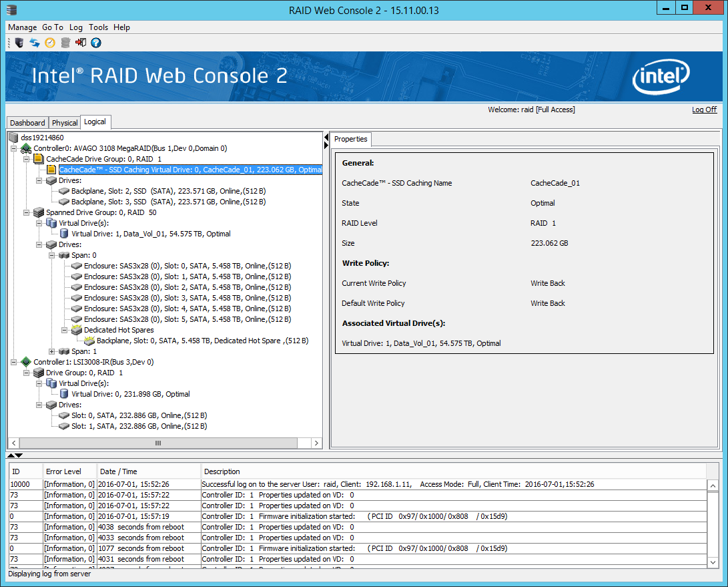This screenshot has height=587, width=728.
Task: Click the Dedicated Hot Spares folder icon
Action: (76, 330)
